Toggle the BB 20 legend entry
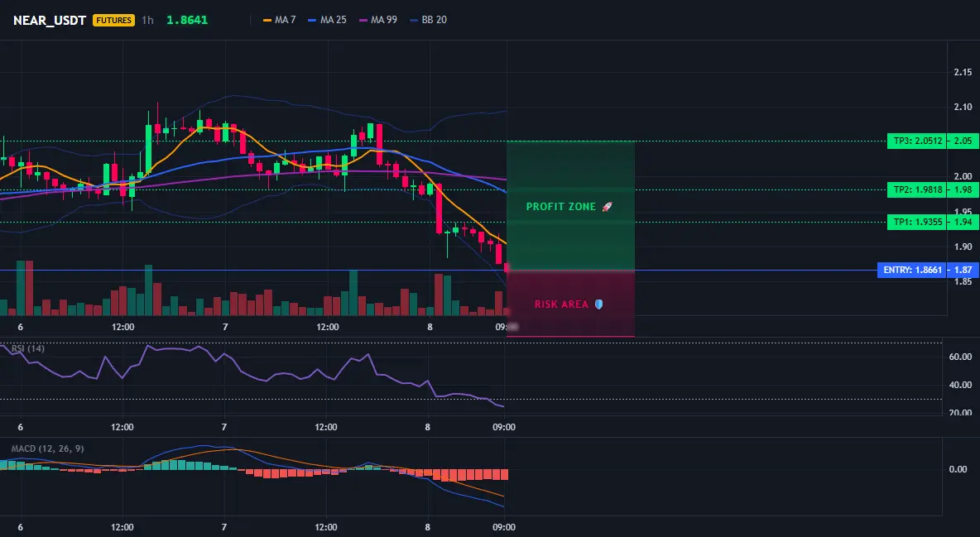The height and width of the screenshot is (537, 980). [x=429, y=20]
